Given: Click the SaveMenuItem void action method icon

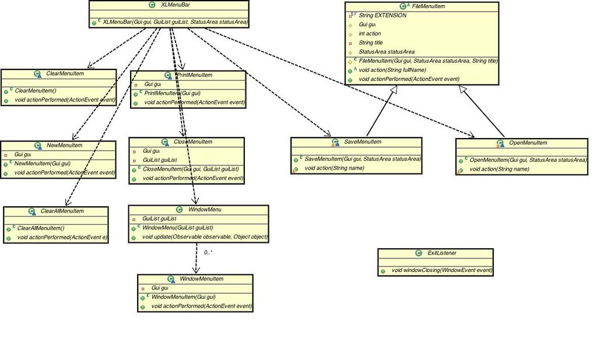Looking at the screenshot, I should click(295, 169).
